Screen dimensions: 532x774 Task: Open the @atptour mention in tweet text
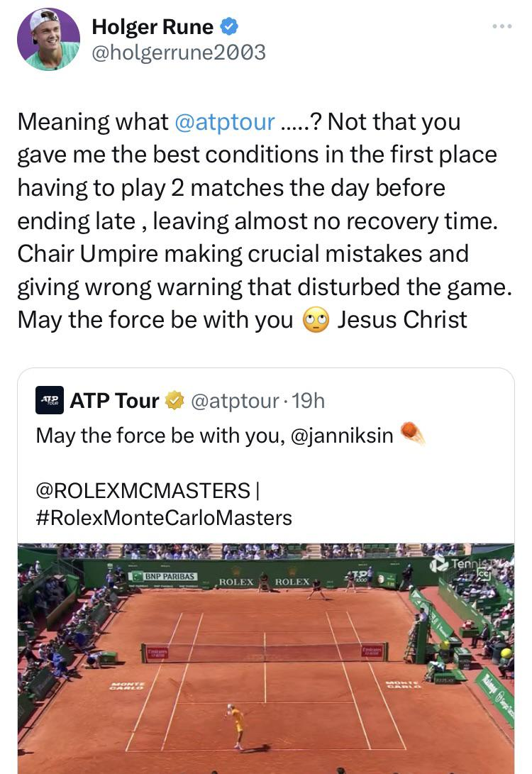(224, 122)
